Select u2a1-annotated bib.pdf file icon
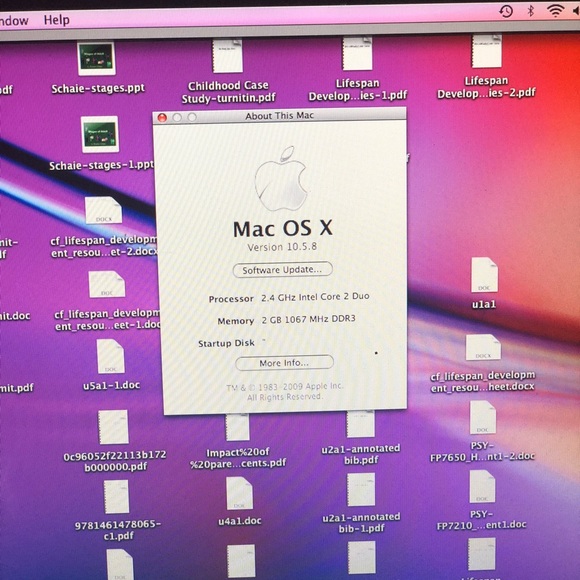This screenshot has height=580, width=580. (x=360, y=424)
